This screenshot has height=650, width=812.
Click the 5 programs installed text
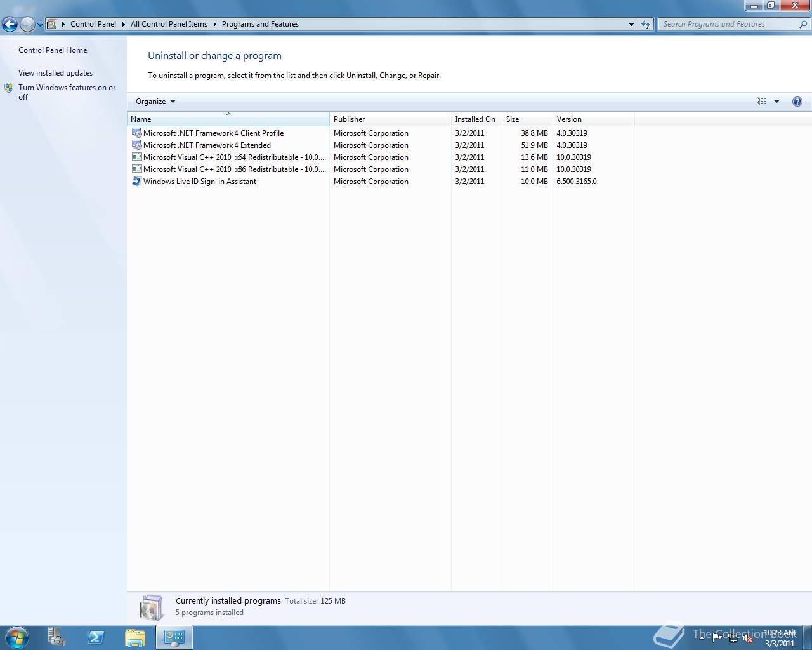click(209, 613)
